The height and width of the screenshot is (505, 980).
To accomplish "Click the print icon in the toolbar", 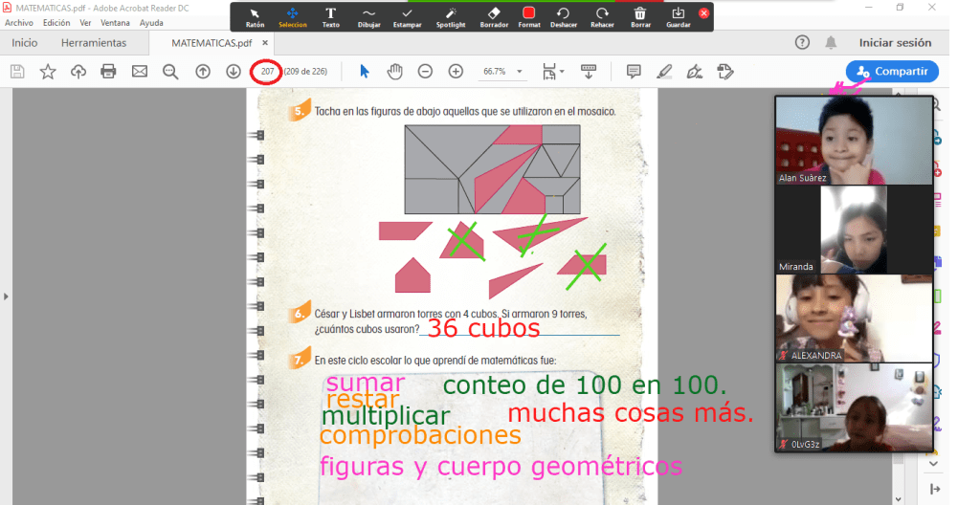I will pyautogui.click(x=108, y=71).
